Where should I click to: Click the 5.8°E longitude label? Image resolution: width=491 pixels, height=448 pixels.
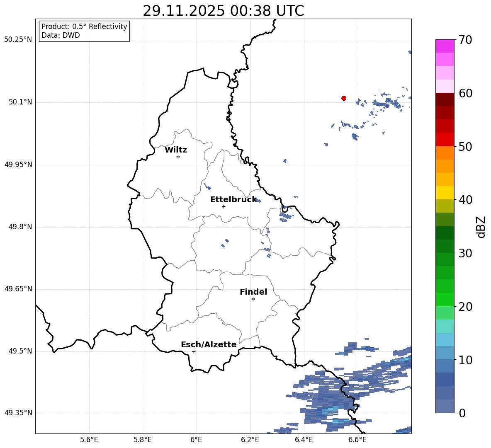tap(143, 440)
